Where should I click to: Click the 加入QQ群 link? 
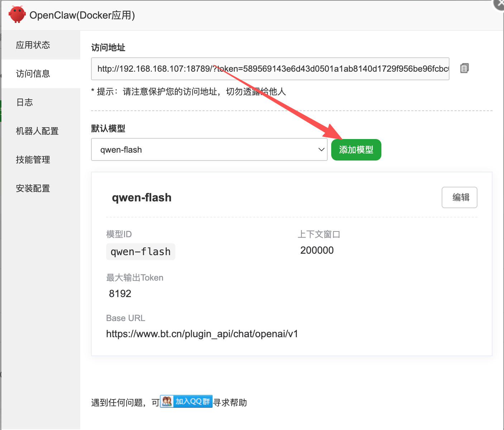(192, 401)
